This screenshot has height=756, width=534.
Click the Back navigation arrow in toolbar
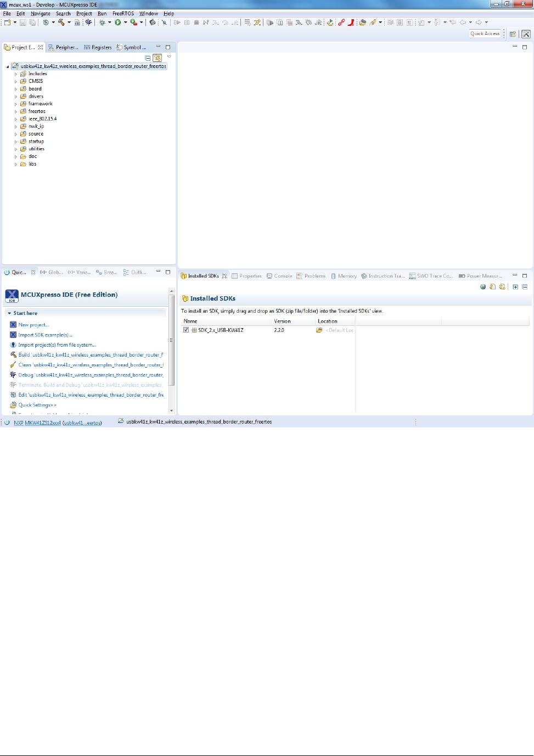click(x=463, y=22)
